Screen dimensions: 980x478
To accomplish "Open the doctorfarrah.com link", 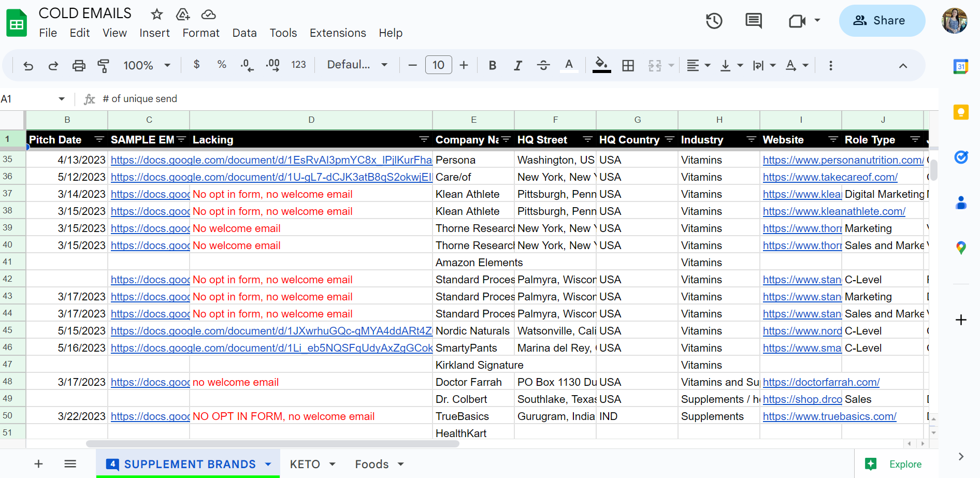I will click(822, 382).
